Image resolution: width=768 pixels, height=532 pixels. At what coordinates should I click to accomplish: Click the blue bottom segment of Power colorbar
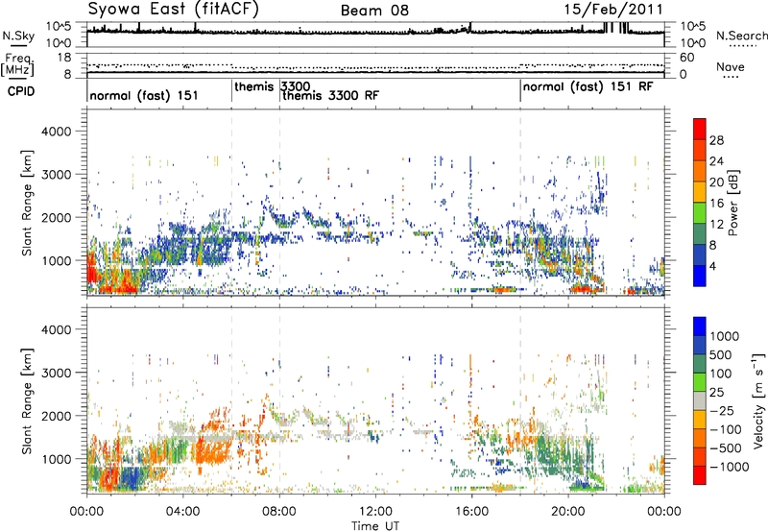700,276
